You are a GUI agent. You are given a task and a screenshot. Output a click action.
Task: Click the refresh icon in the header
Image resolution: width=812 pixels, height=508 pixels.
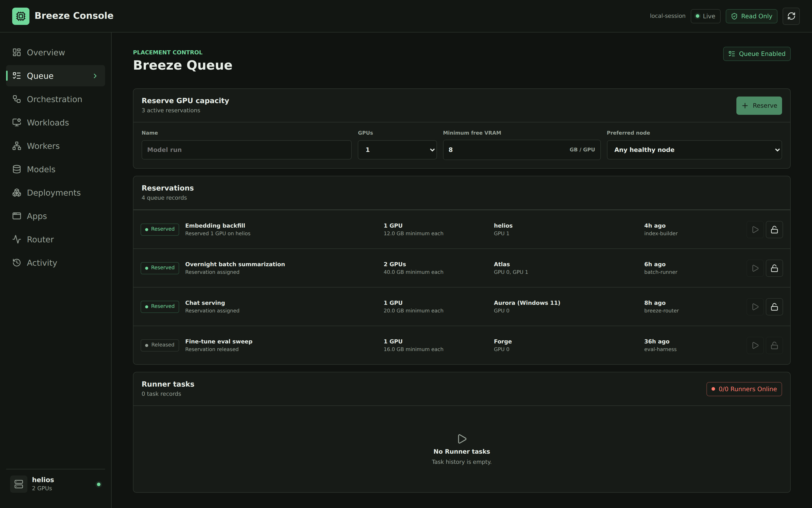point(791,16)
